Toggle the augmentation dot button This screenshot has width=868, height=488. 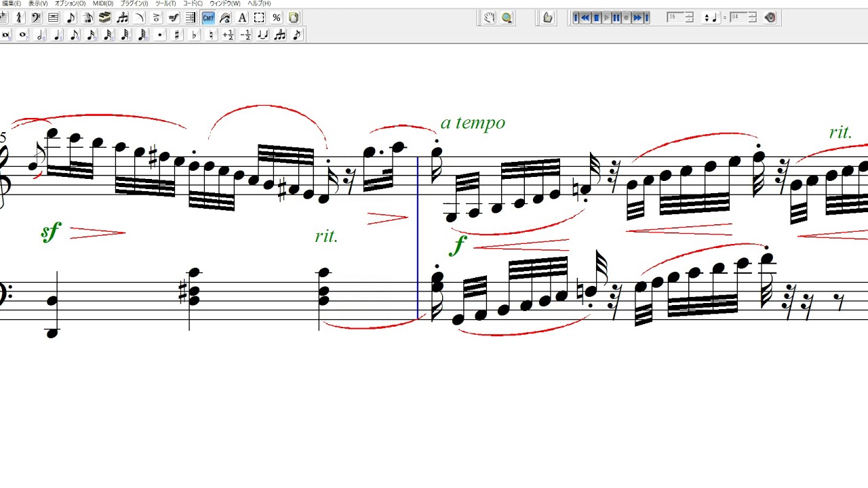(160, 35)
